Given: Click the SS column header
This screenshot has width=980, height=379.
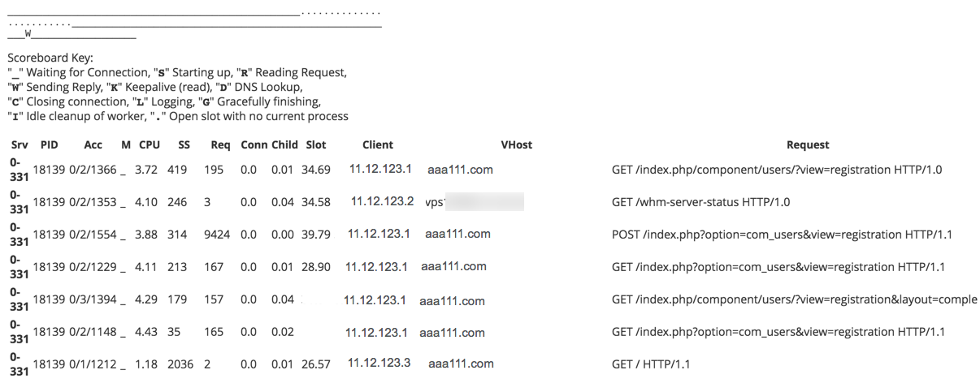Looking at the screenshot, I should tap(184, 145).
